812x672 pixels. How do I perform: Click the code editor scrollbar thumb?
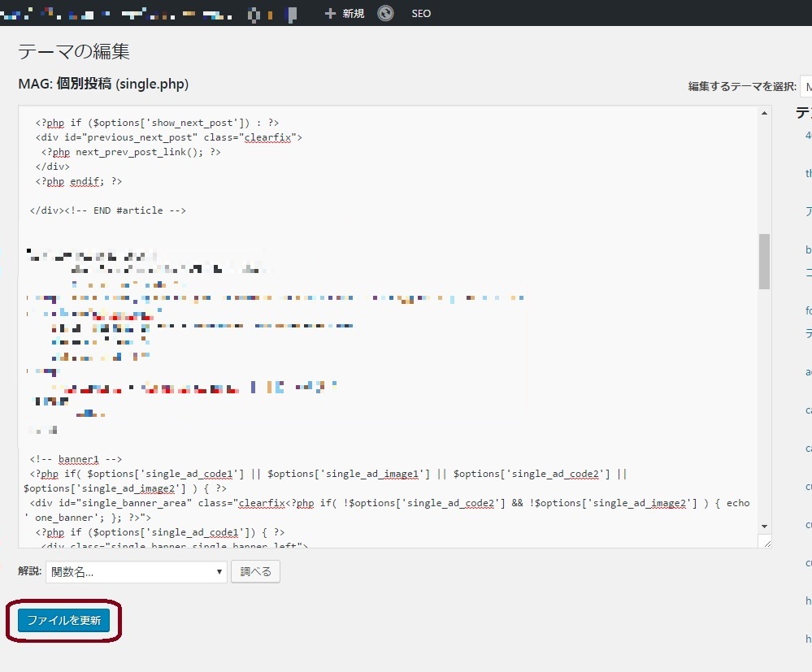click(764, 262)
